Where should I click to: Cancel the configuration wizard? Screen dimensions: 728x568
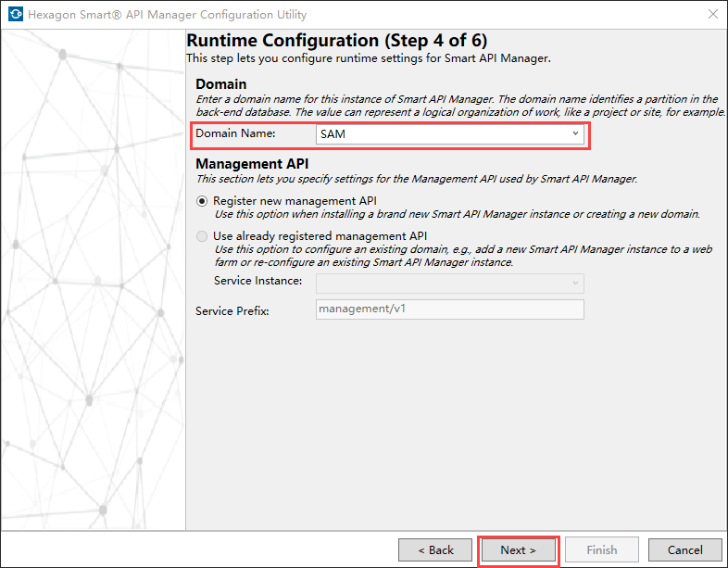tap(685, 549)
